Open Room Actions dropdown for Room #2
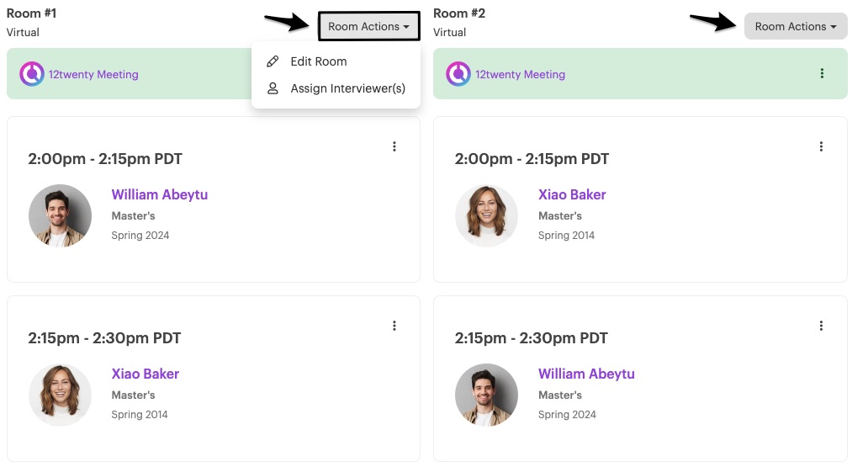Image resolution: width=868 pixels, height=467 pixels. tap(796, 26)
